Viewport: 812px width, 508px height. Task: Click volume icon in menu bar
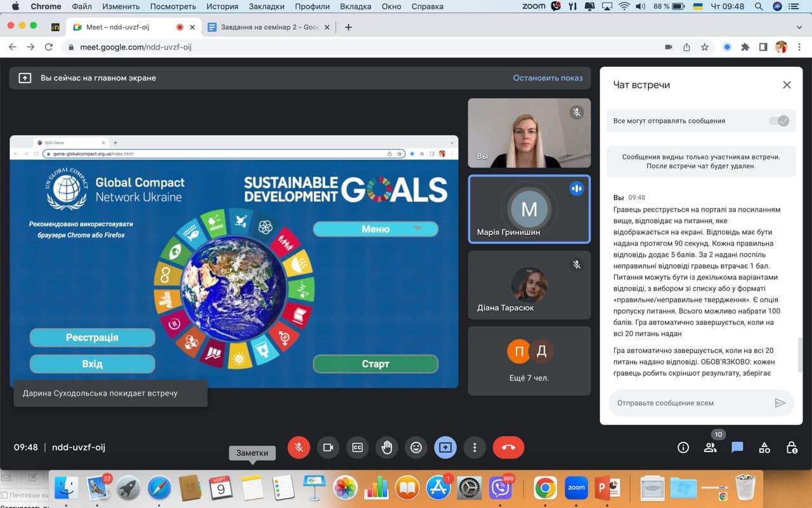point(641,6)
